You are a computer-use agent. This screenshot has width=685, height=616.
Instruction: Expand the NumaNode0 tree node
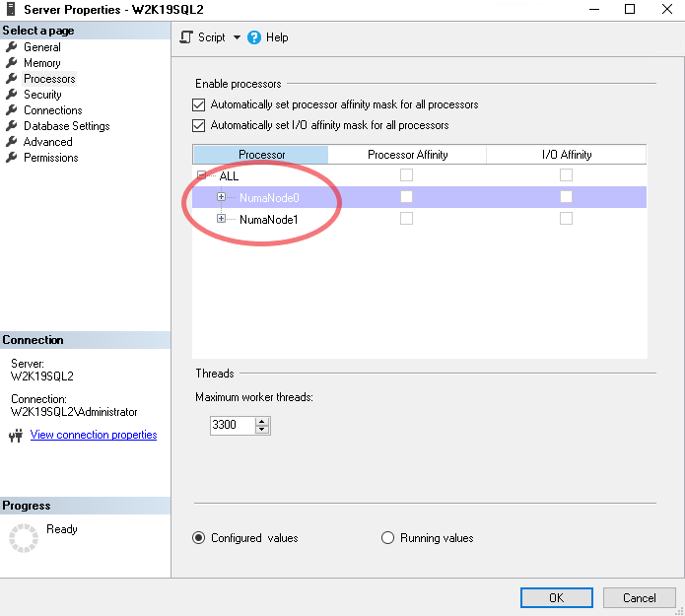coord(221,196)
